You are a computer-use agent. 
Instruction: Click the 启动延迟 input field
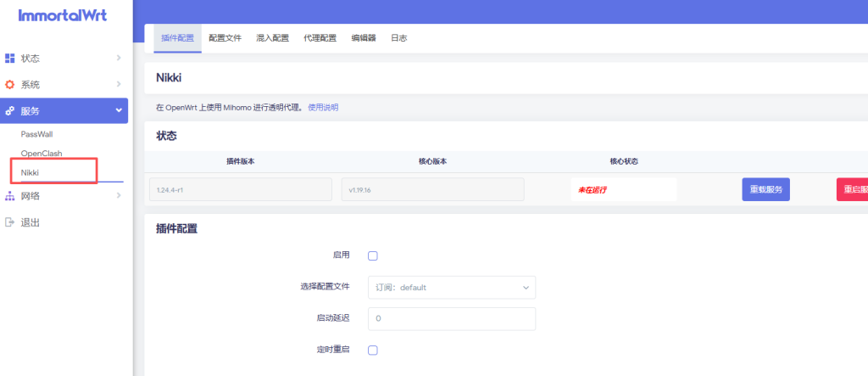(452, 319)
